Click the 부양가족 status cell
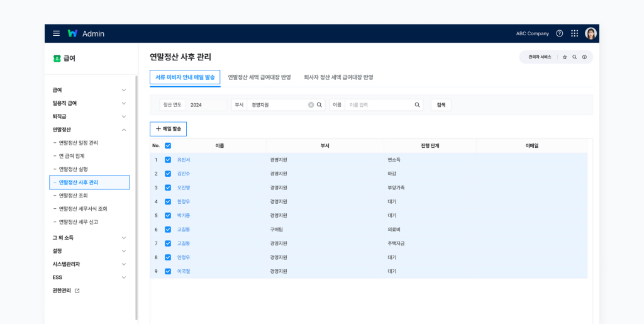 click(396, 187)
